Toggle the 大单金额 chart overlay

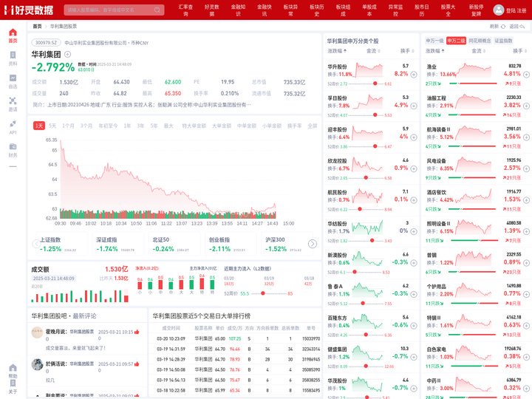[222, 126]
